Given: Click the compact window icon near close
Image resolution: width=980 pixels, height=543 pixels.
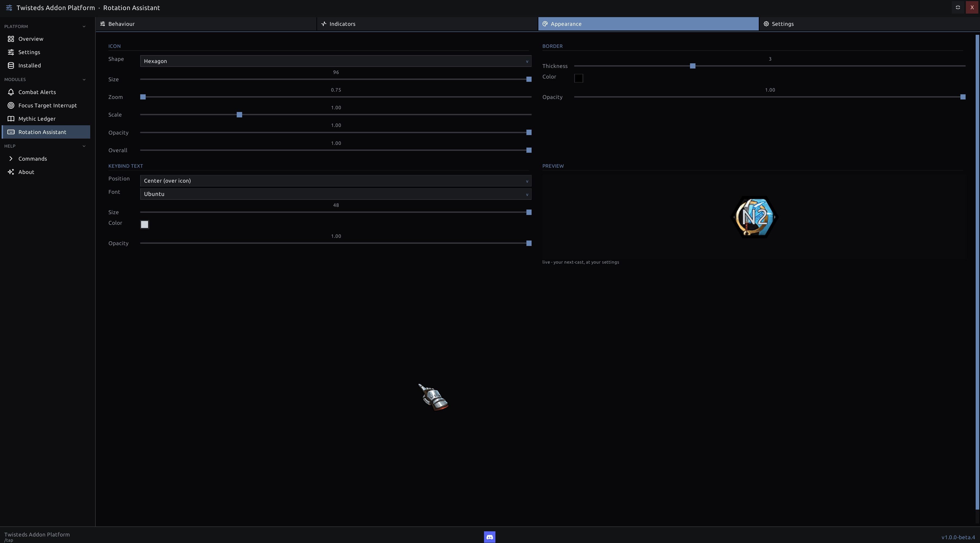Looking at the screenshot, I should tap(958, 7).
